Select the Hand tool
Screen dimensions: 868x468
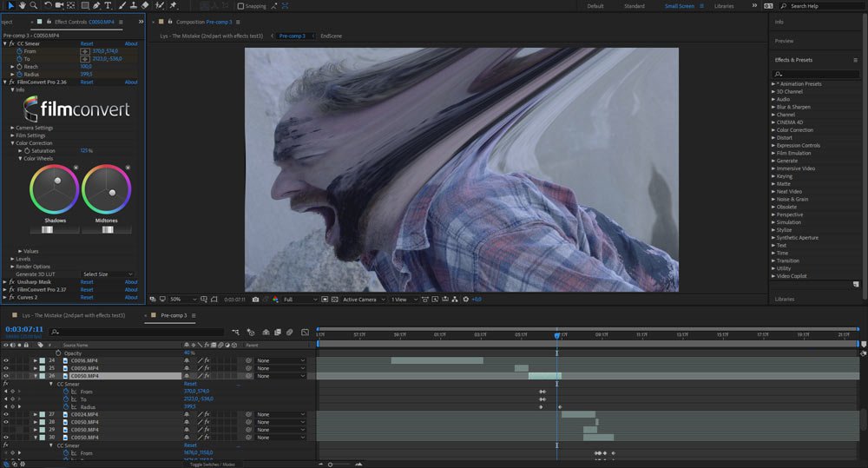coord(21,6)
